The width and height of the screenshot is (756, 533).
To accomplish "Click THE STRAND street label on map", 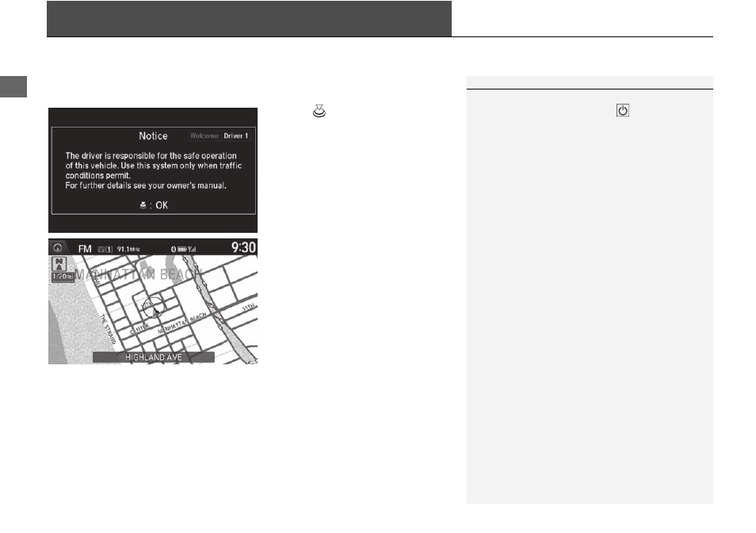I will point(108,329).
